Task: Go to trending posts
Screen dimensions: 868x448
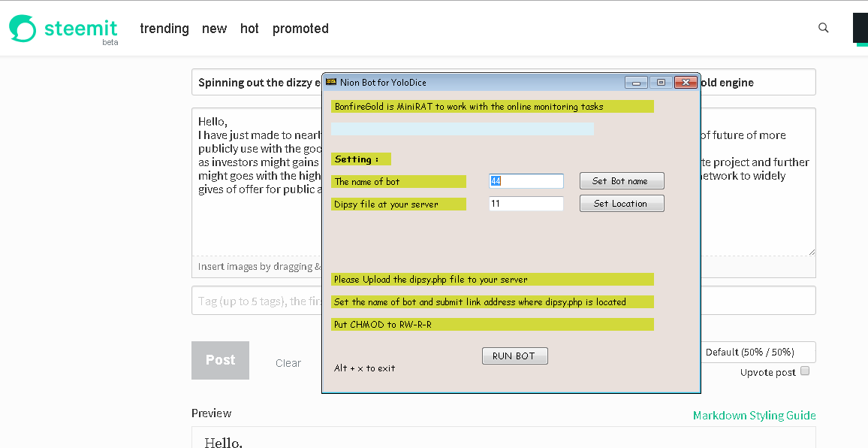Action: click(164, 29)
